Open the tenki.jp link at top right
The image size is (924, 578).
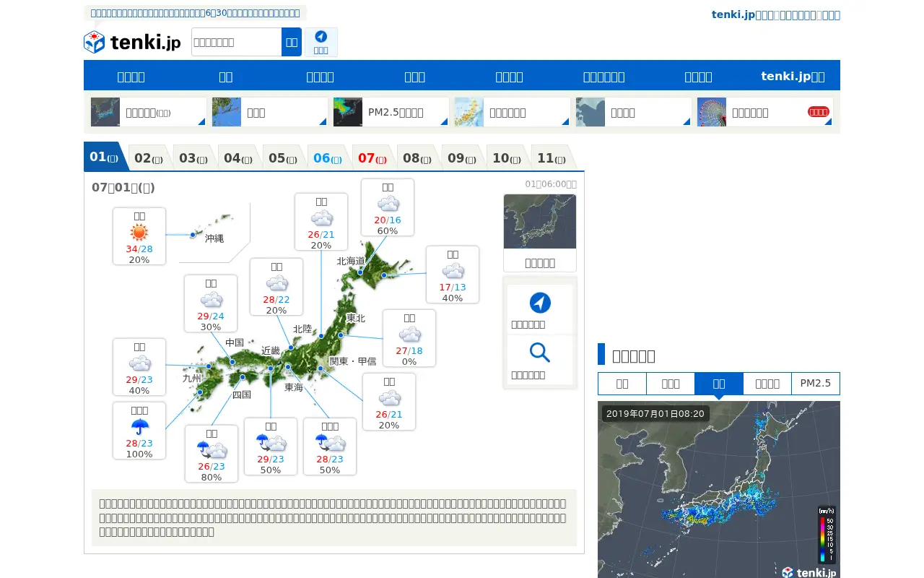776,14
